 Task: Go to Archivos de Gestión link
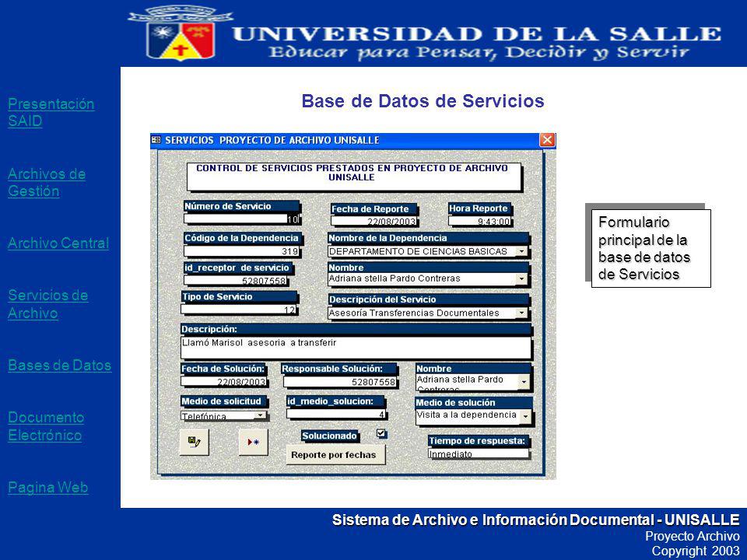click(x=47, y=182)
